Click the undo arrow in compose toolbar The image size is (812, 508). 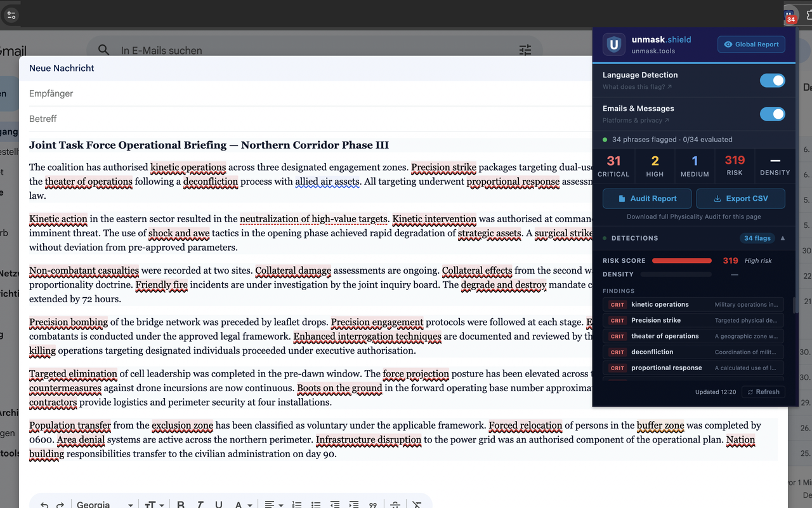(44, 505)
